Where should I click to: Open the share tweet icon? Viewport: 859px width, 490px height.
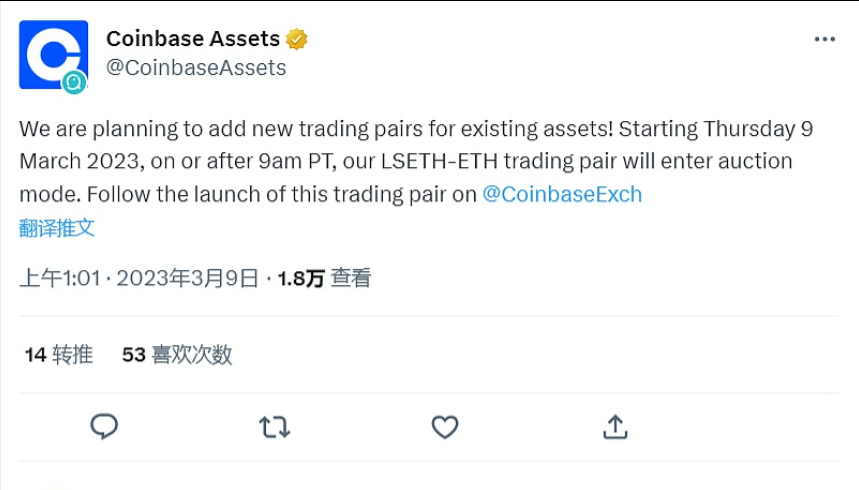tap(615, 427)
